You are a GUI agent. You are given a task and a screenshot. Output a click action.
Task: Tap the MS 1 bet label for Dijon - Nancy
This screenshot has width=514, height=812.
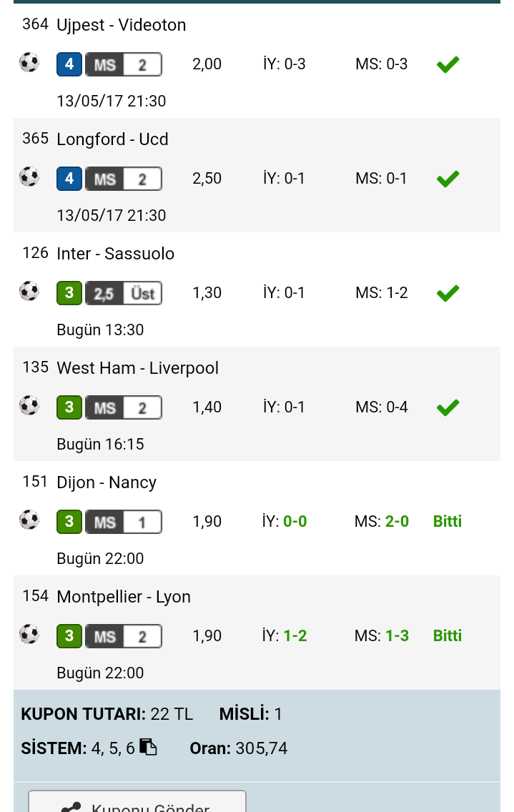(124, 522)
